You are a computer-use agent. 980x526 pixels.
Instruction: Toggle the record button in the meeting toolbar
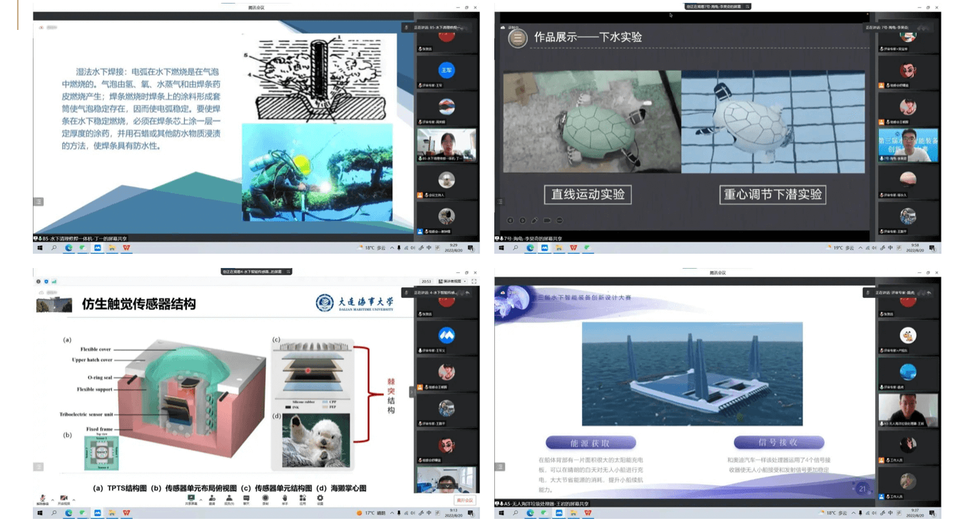[265, 499]
